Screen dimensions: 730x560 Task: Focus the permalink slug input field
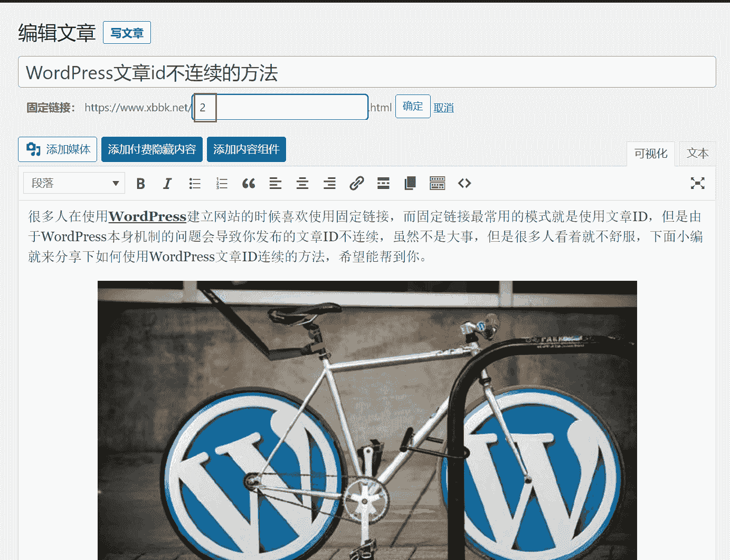[x=280, y=107]
